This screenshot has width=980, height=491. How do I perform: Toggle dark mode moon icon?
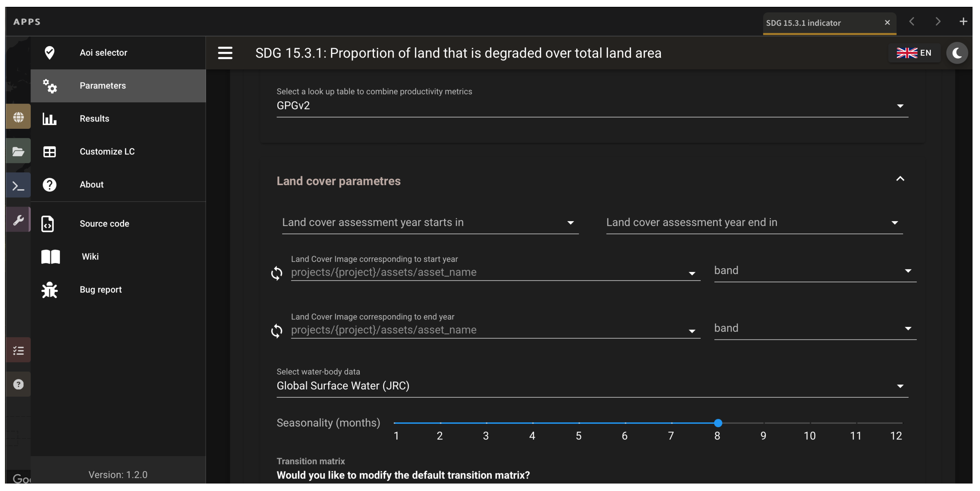coord(956,53)
